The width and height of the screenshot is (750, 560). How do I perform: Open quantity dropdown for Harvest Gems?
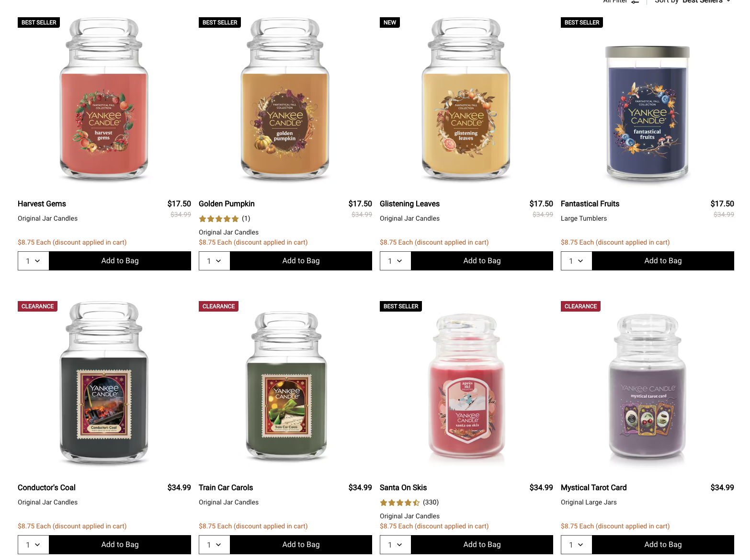(x=33, y=261)
